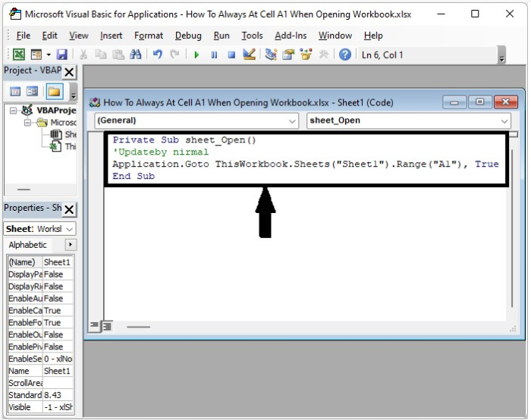Click the code window vertical scrollbar
Viewport: 531px width, 420px height.
(513, 228)
